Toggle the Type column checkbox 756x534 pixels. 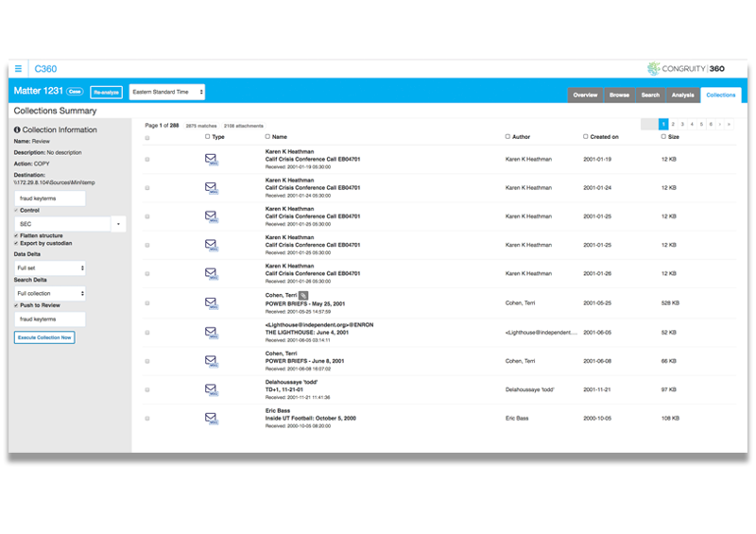(207, 136)
